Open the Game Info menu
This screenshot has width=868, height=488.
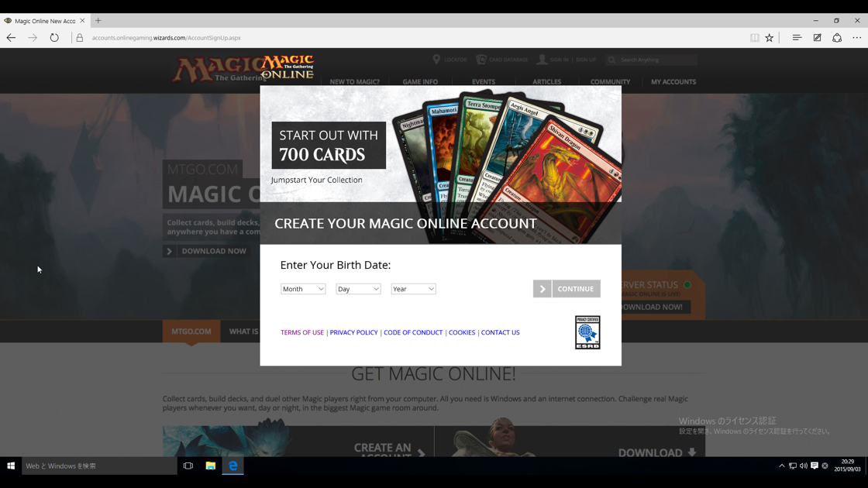(420, 82)
